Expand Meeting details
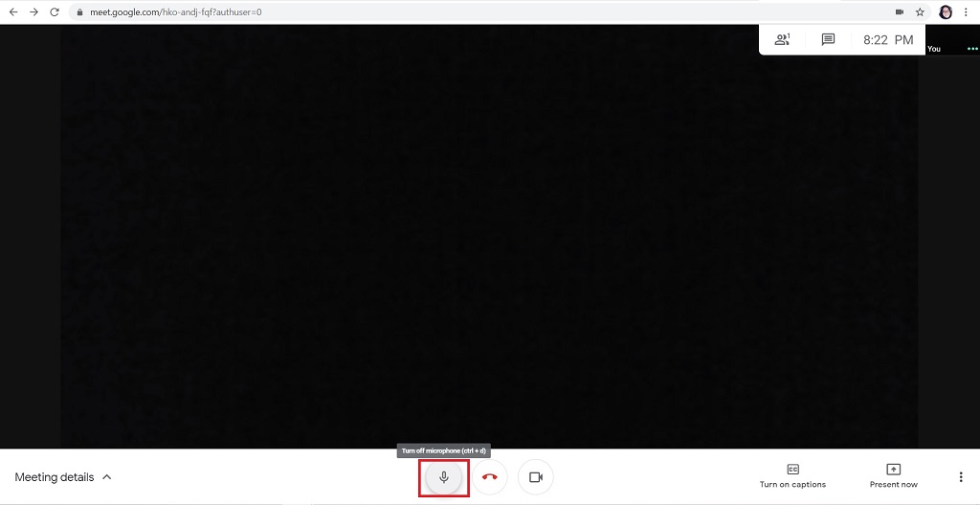The width and height of the screenshot is (980, 505). coord(63,477)
